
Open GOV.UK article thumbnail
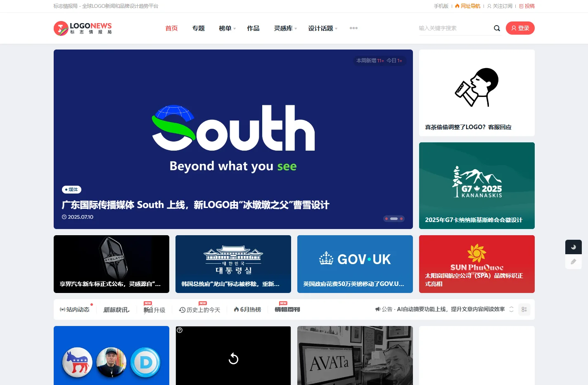click(x=355, y=264)
